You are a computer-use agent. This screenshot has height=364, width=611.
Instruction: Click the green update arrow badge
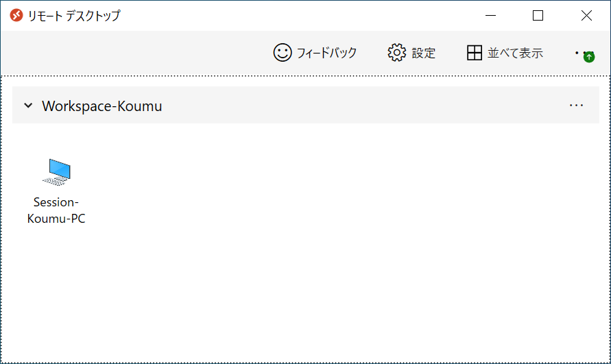pyautogui.click(x=588, y=57)
